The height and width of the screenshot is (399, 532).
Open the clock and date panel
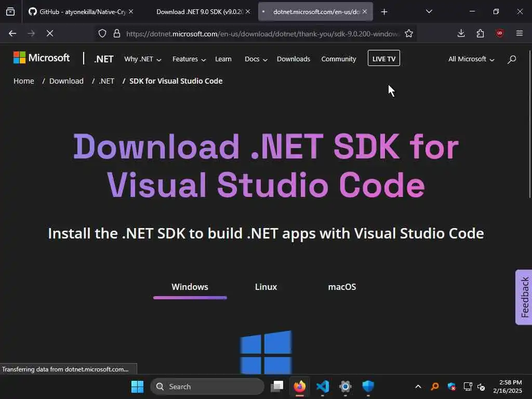tap(508, 387)
